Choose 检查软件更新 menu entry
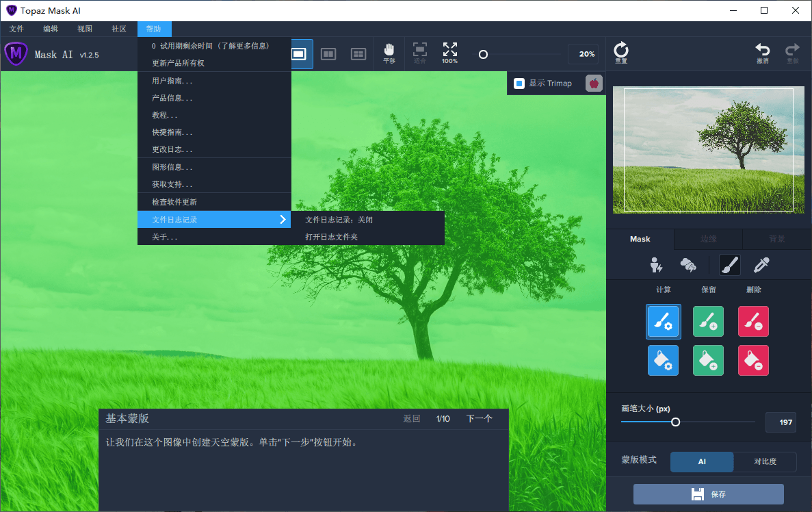 (x=214, y=202)
